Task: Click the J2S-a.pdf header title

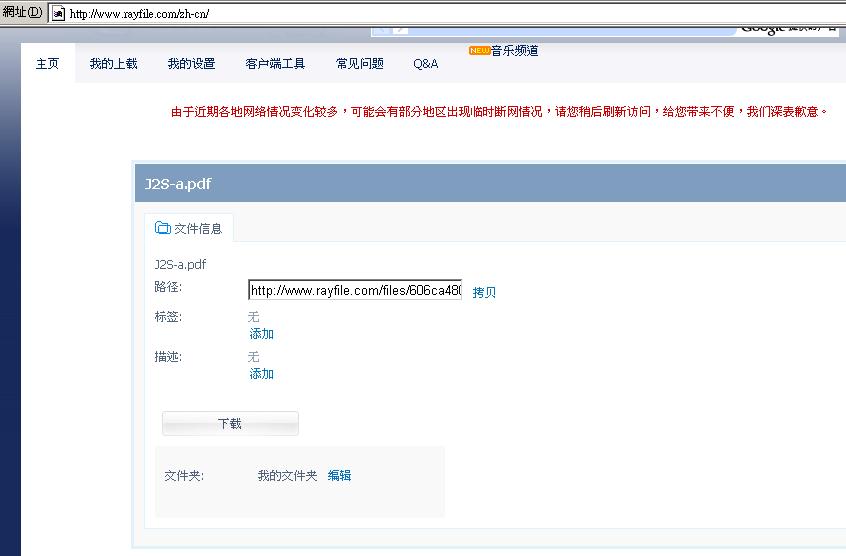Action: coord(178,184)
